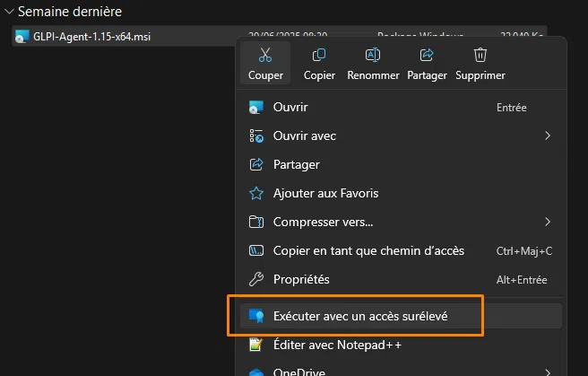Click the Notepad++ icon
This screenshot has height=376, width=588.
256,344
